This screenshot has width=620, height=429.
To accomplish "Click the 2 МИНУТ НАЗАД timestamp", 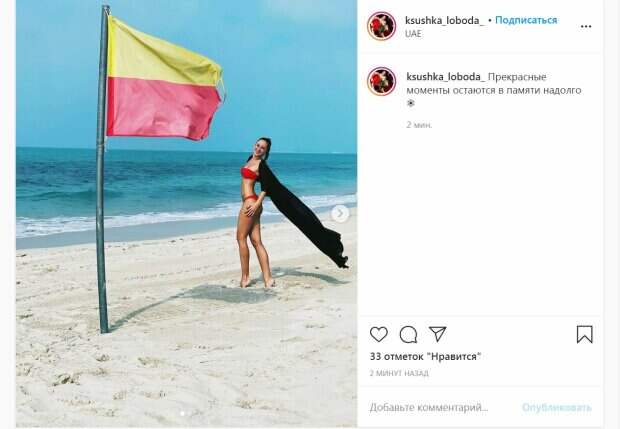I will coord(399,373).
